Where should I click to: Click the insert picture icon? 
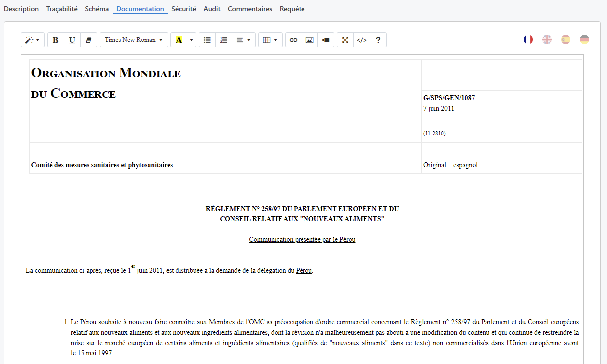pos(310,40)
